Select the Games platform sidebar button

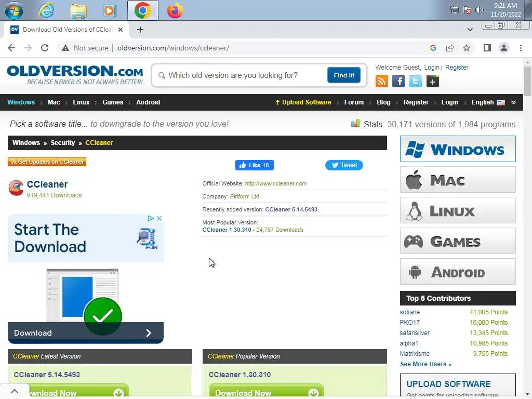coord(458,241)
